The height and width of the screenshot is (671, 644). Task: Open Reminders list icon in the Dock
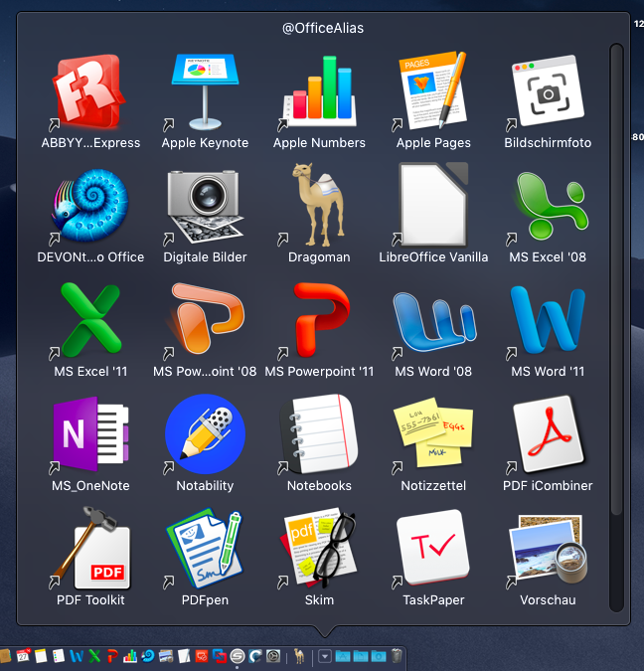coord(59,656)
